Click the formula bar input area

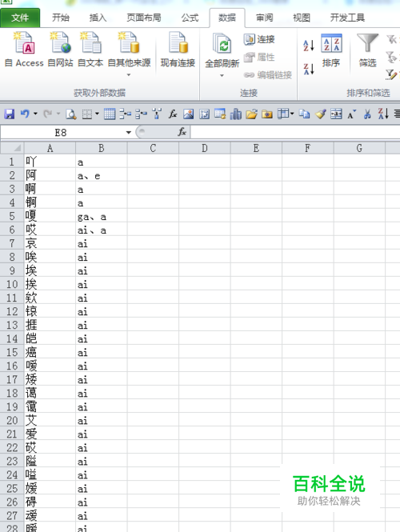295,132
